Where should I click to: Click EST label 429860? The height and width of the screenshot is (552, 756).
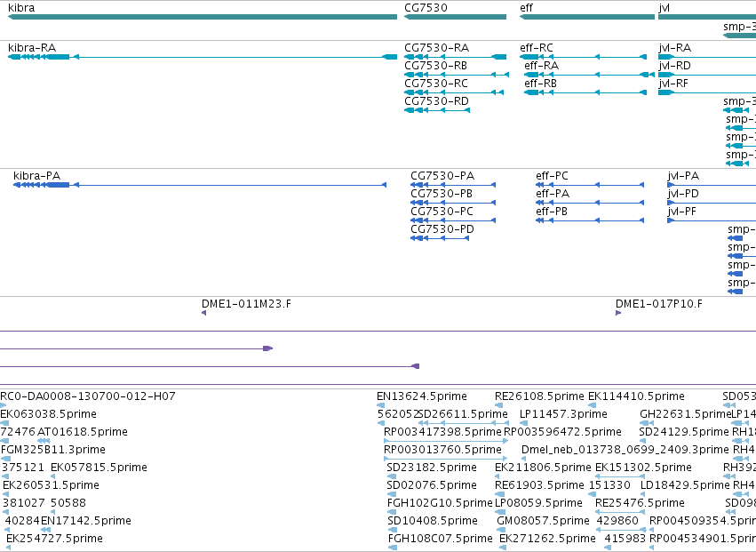(617, 521)
